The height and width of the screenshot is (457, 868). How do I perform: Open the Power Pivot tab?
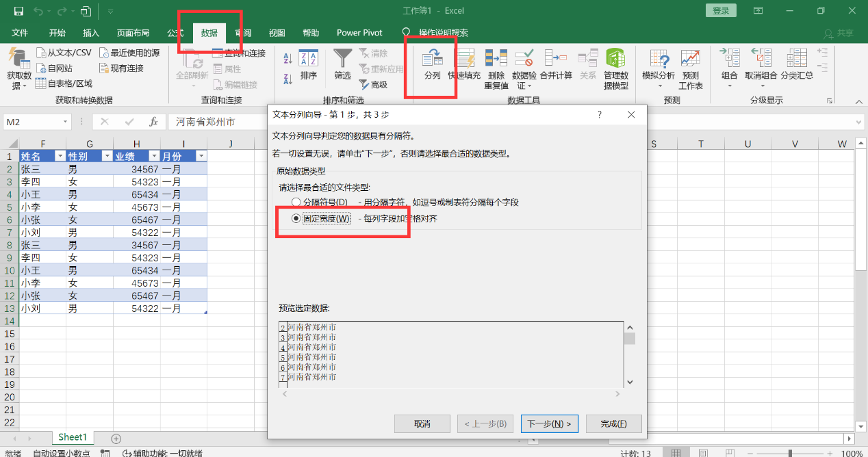(x=359, y=33)
